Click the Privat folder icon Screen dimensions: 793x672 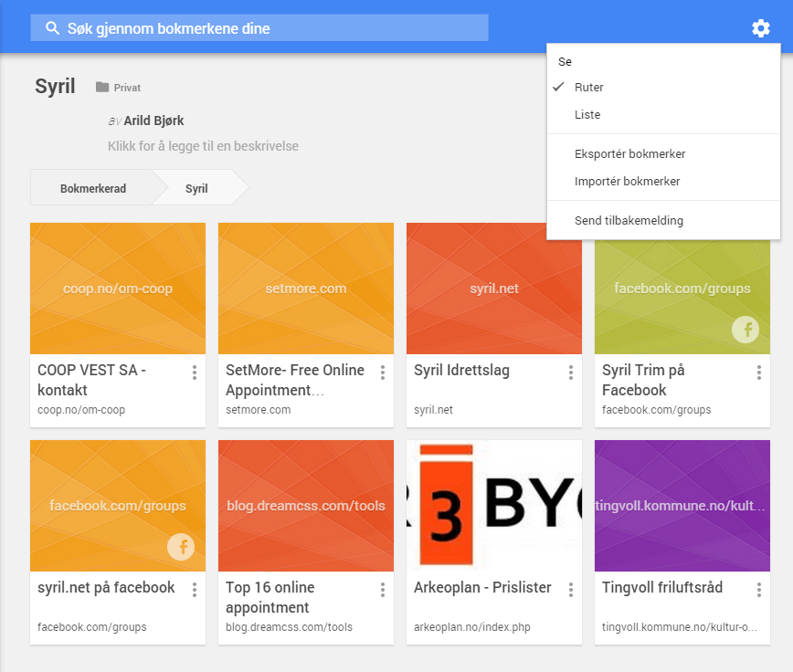click(102, 88)
